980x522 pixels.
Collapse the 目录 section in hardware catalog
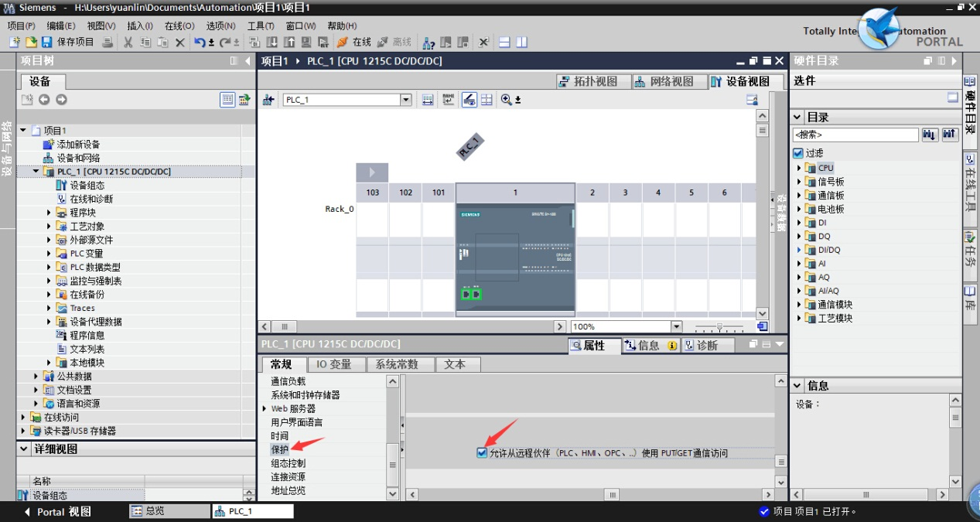(x=797, y=118)
